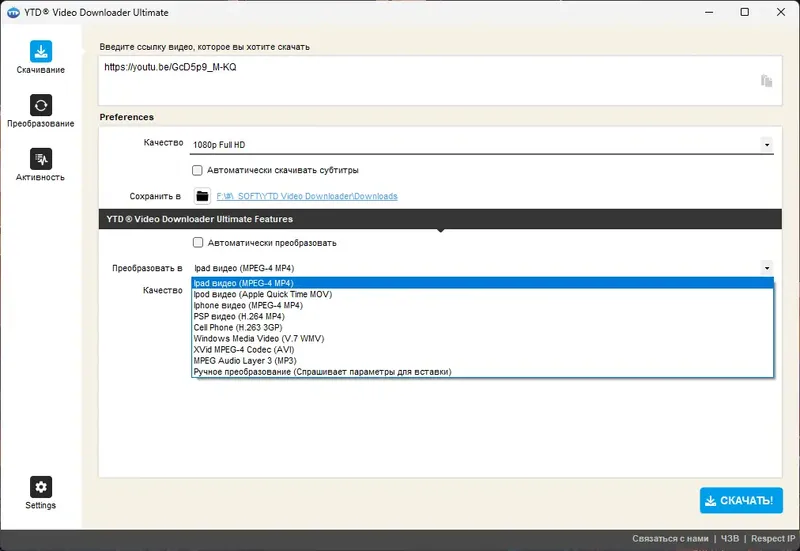Expand the 1080p Full HD quality dropdown
800x551 pixels.
tap(767, 145)
